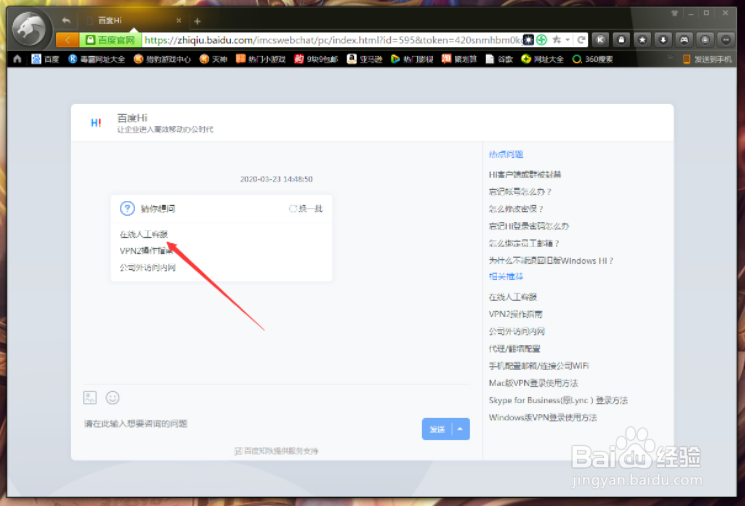Open the question about old Windows HI
The image size is (745, 506).
coord(551,260)
